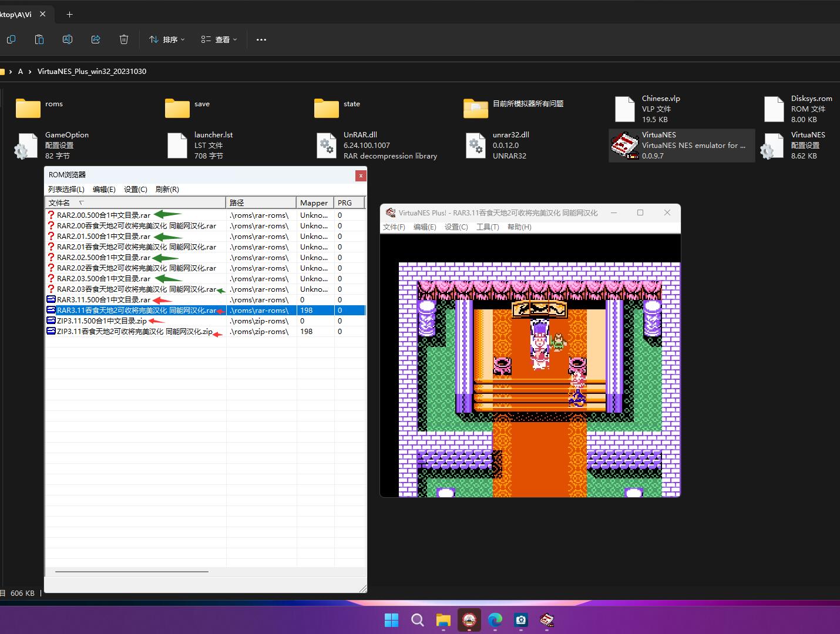This screenshot has height=634, width=840.
Task: Sort by Mapper column header
Action: pyautogui.click(x=315, y=203)
